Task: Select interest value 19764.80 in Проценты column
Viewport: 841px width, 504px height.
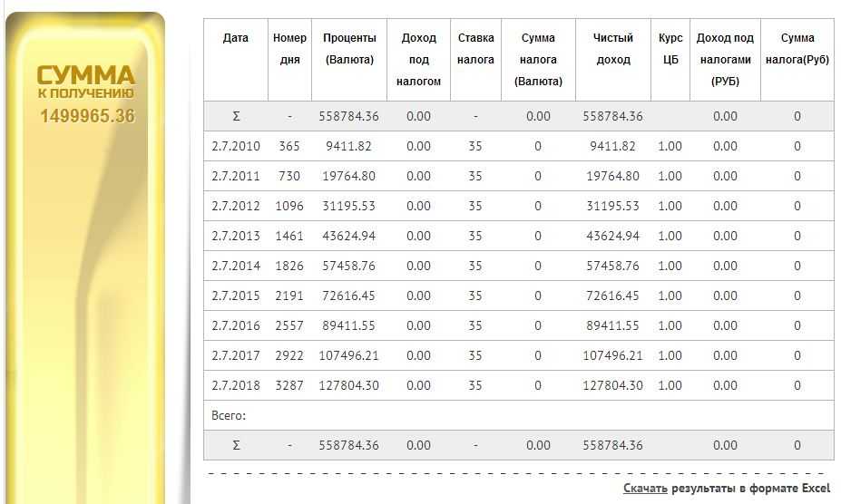Action: tap(348, 177)
